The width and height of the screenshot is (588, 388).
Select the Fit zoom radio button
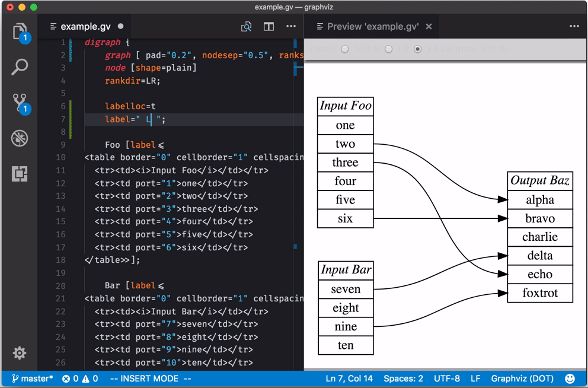[389, 49]
